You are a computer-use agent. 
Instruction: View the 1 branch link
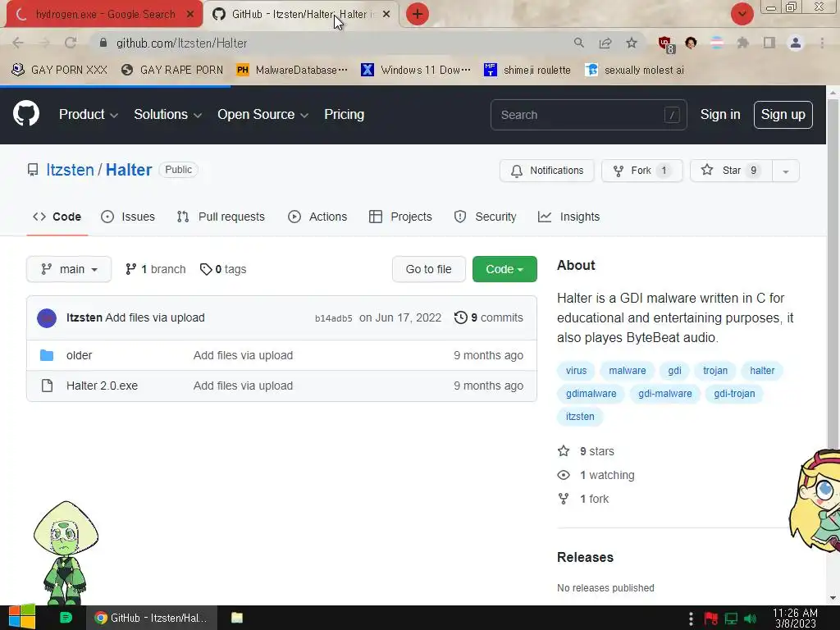(x=155, y=269)
